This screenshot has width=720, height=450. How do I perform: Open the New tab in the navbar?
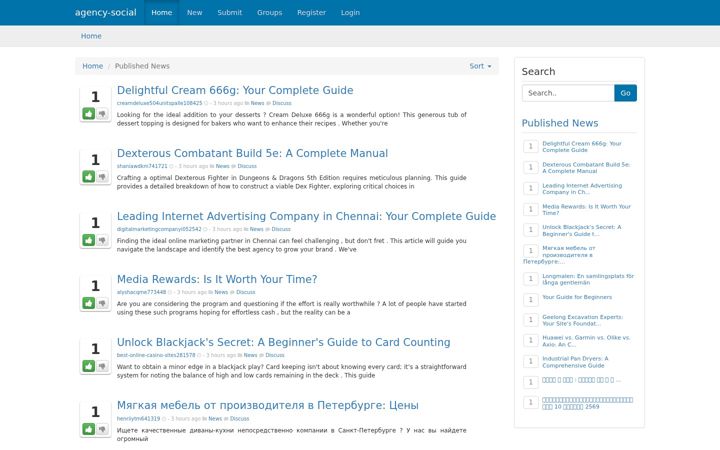pos(194,12)
